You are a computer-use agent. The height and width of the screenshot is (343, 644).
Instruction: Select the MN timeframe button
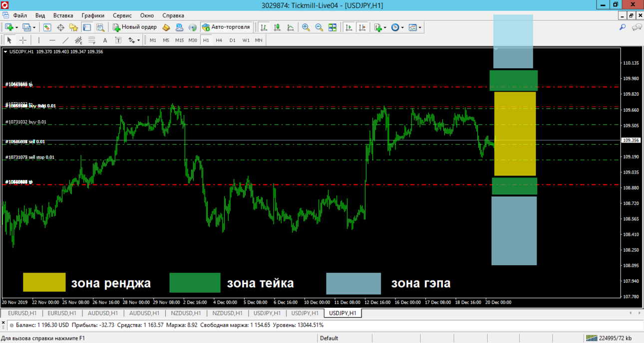click(259, 40)
